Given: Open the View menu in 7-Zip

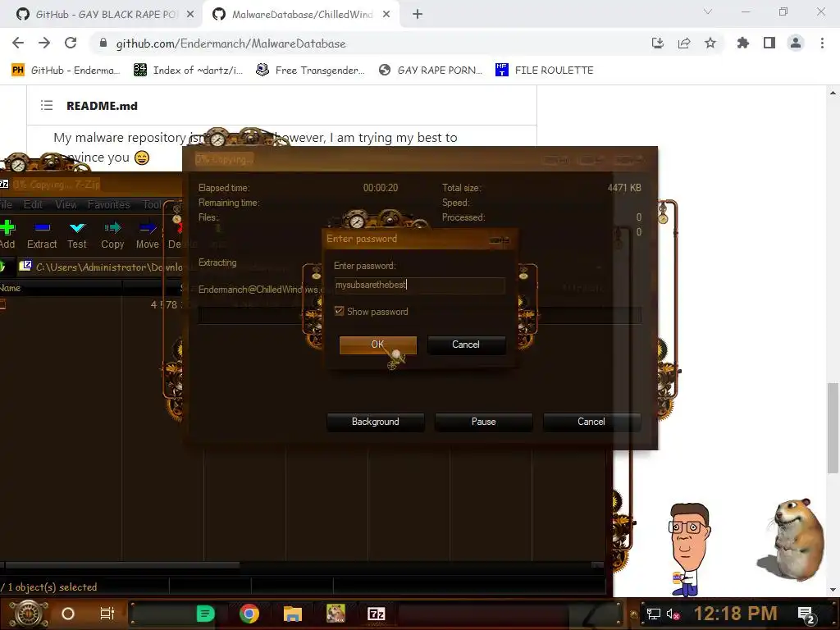Looking at the screenshot, I should [x=66, y=204].
